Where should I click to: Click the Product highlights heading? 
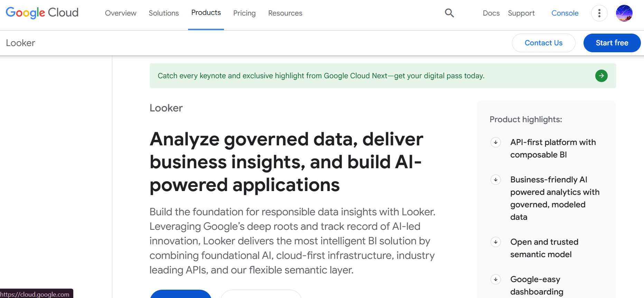tap(526, 119)
